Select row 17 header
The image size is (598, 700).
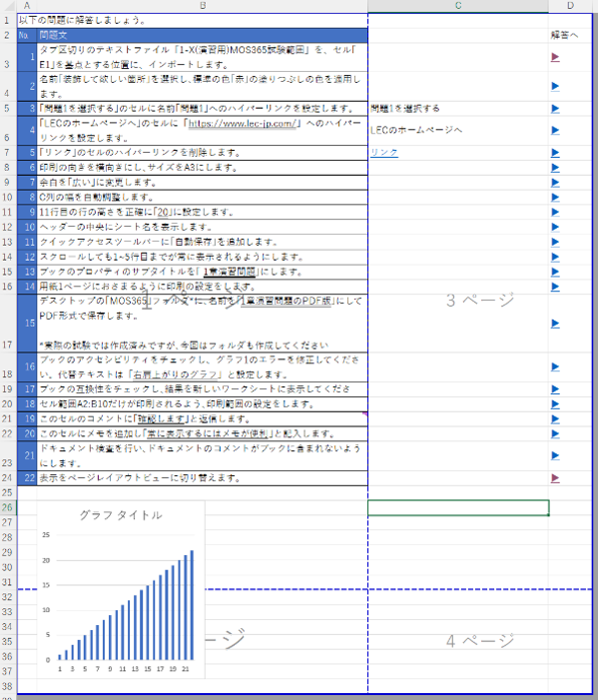(x=8, y=324)
